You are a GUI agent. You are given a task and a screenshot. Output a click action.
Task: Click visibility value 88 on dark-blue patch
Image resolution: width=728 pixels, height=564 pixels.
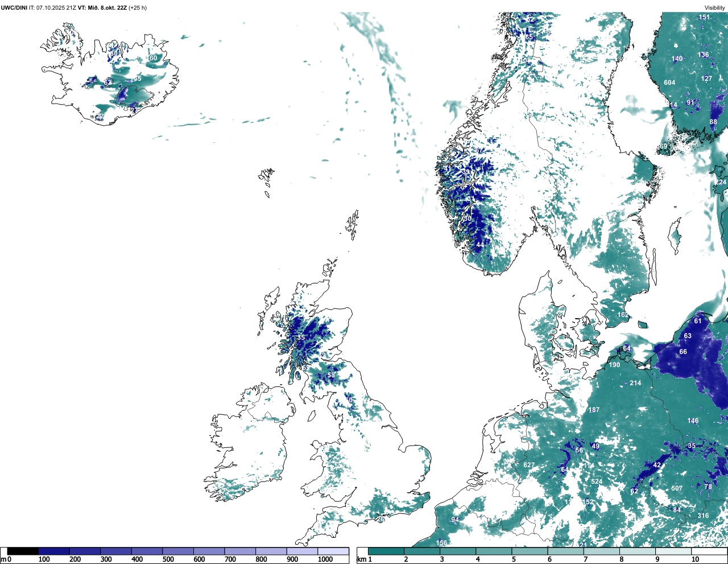(713, 122)
